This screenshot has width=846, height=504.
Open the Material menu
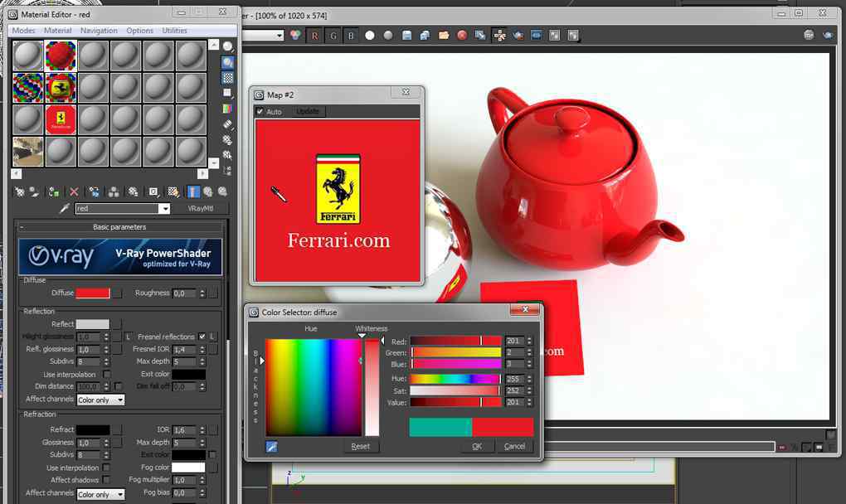coord(58,31)
